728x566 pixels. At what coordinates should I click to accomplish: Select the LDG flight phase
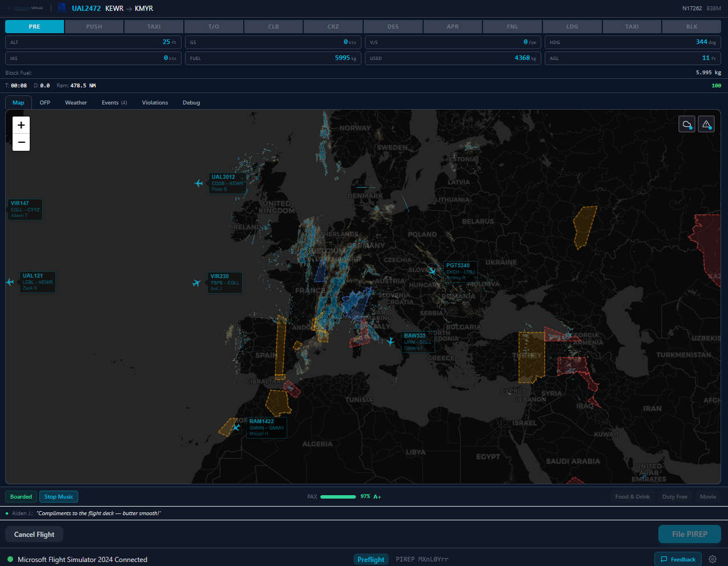[x=572, y=26]
